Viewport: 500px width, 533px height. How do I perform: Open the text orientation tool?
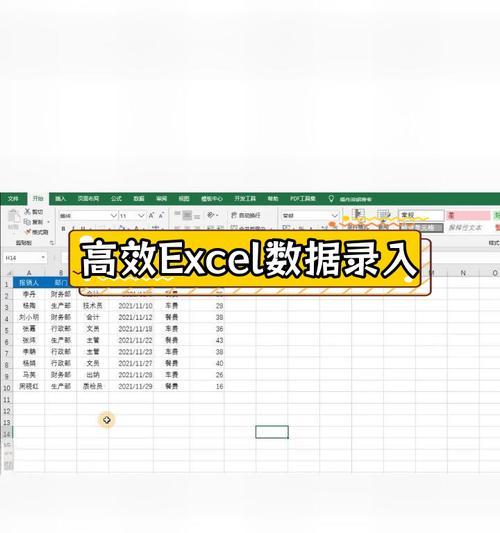click(x=210, y=215)
